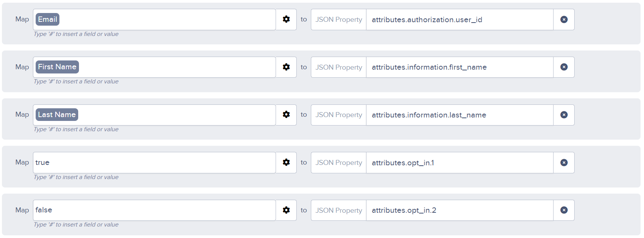Select the First Name field token
Viewport: 644px width, 238px height.
(x=57, y=67)
